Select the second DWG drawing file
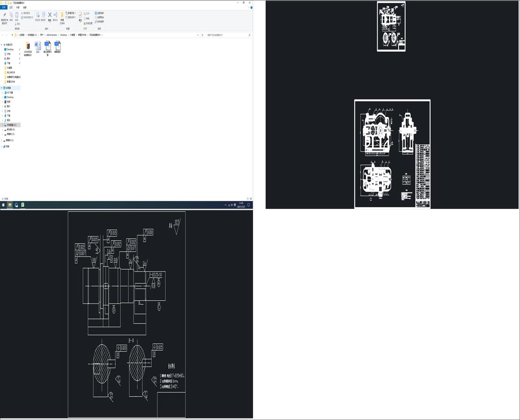Screen dimensions: 520x420 [x=57, y=47]
